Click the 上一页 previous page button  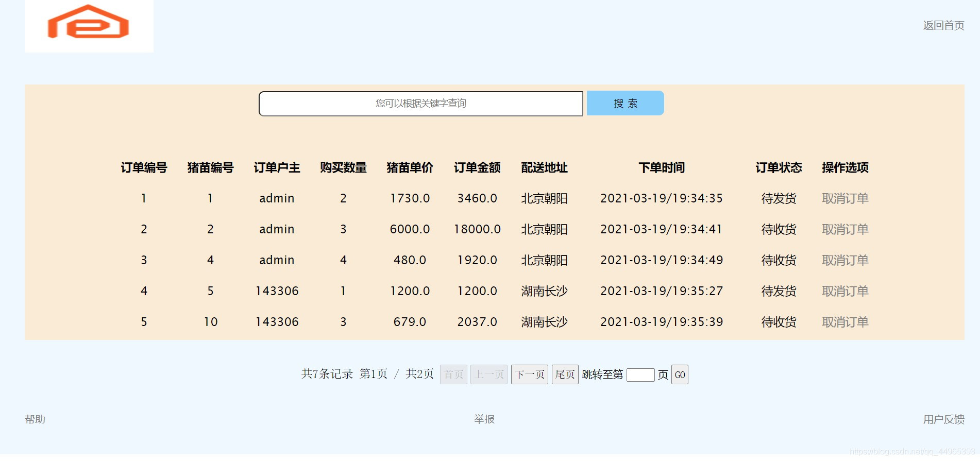click(x=489, y=374)
